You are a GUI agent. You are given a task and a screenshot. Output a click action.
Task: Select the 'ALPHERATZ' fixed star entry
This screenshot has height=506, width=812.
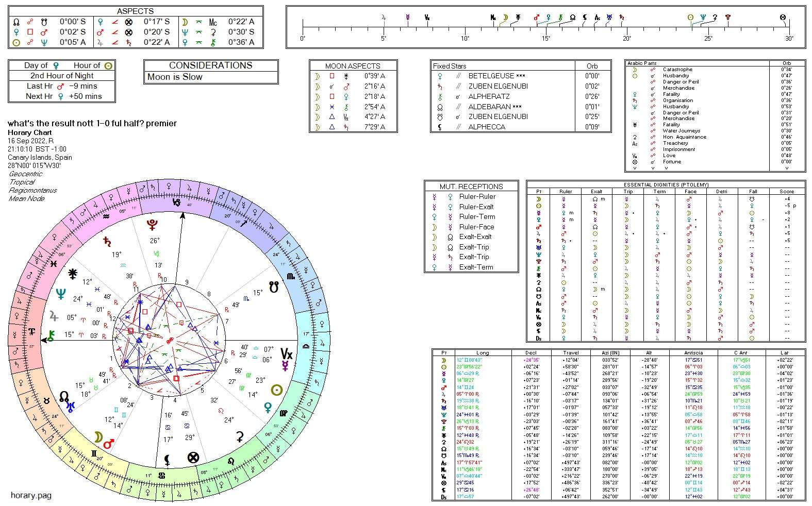click(x=489, y=96)
